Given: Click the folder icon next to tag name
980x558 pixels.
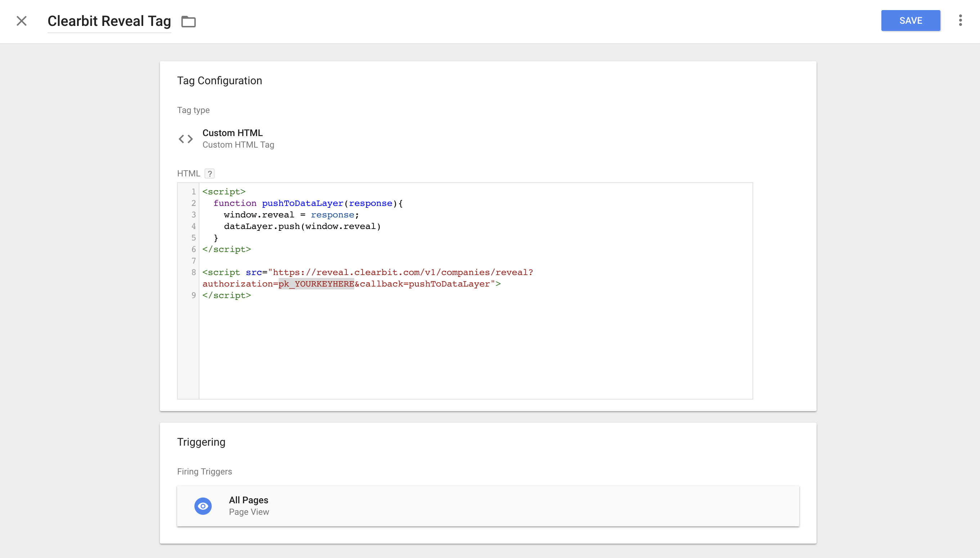Looking at the screenshot, I should (188, 22).
